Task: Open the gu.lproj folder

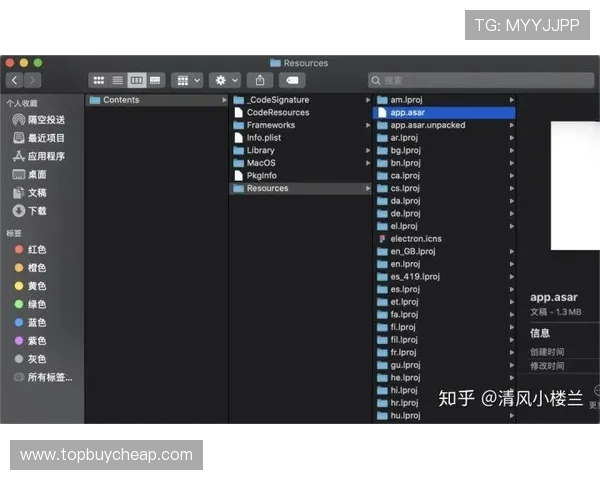Action: point(444,365)
